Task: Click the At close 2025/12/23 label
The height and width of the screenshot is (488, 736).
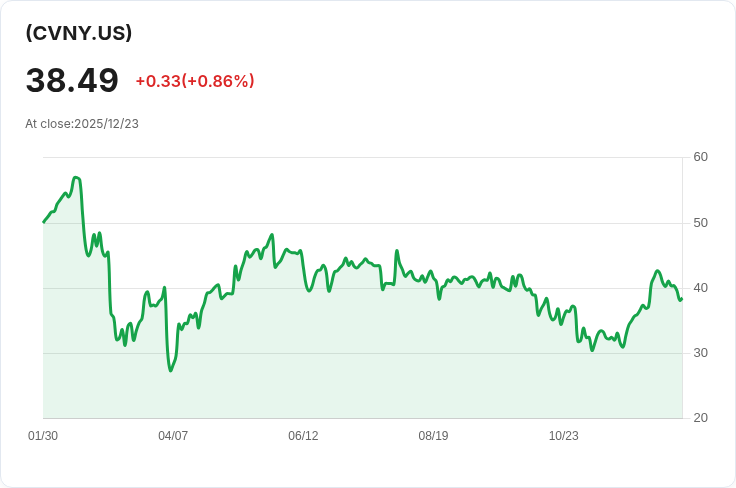Action: 82,124
